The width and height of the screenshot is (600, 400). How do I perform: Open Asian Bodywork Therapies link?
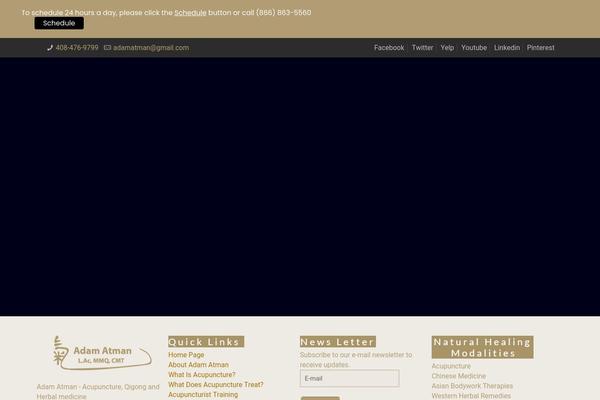[x=472, y=386]
